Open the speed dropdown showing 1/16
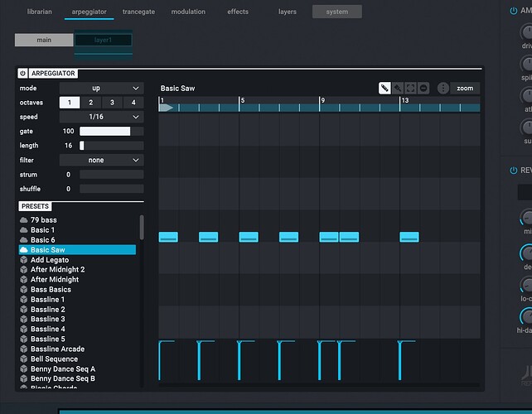Screen dimensions: 532x414 click(x=101, y=117)
